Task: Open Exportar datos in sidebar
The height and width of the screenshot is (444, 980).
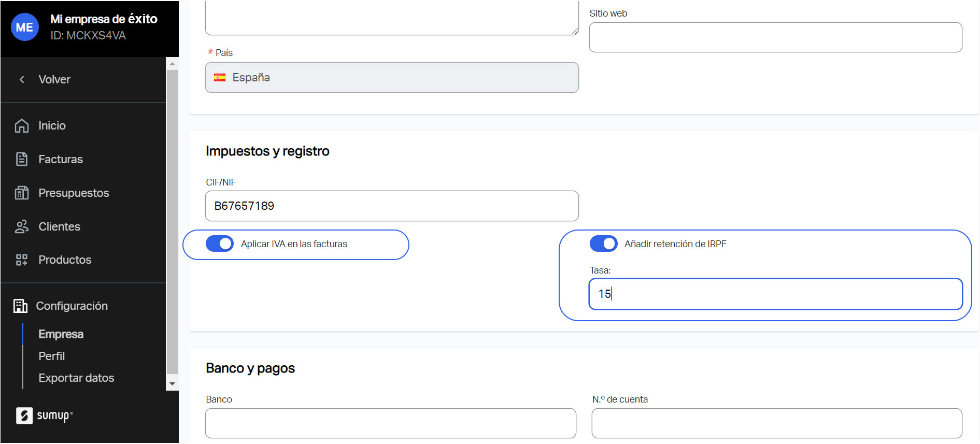Action: [x=76, y=378]
